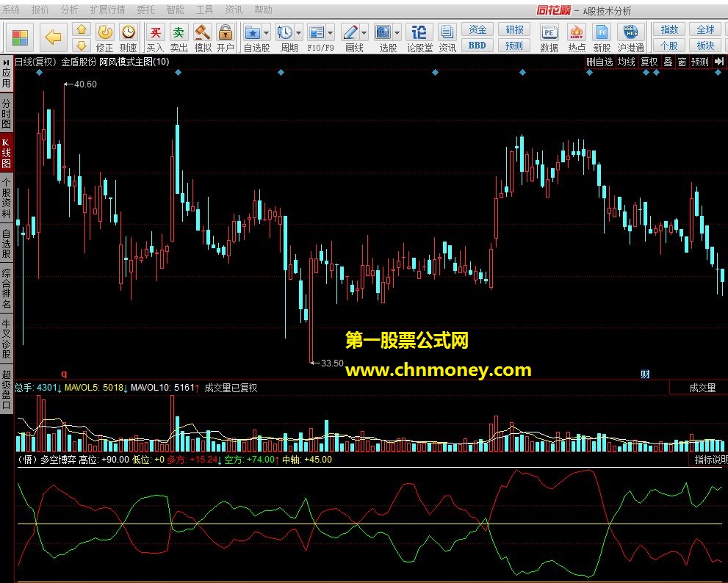This screenshot has width=728, height=583.
Task: Click the yellow down arrow toolbar button
Action: point(82,45)
